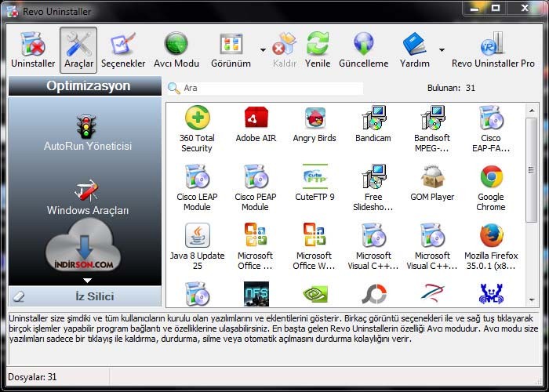Select the NFS game icon
This screenshot has height=392, width=549.
click(256, 294)
